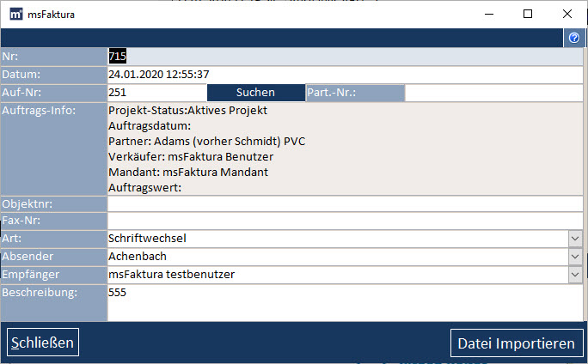Screen dimensions: 588x364
Task: Click the Beschreibung text area
Action: [x=345, y=302]
